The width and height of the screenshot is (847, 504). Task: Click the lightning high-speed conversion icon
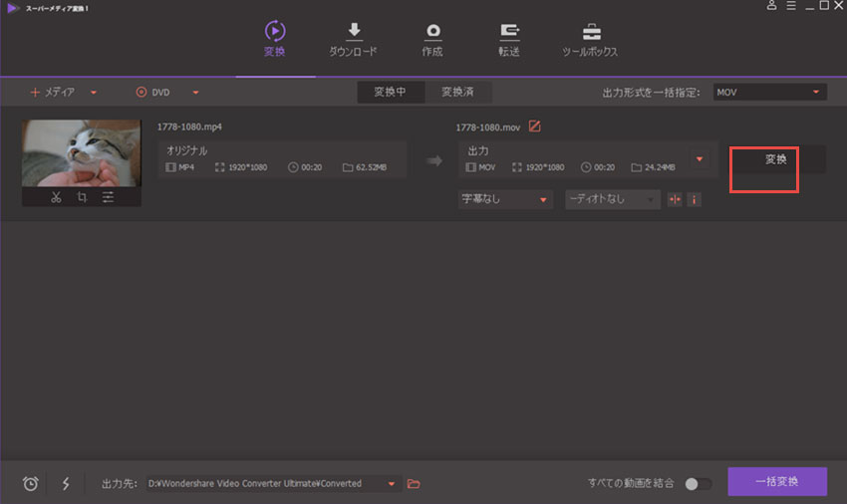tap(66, 483)
